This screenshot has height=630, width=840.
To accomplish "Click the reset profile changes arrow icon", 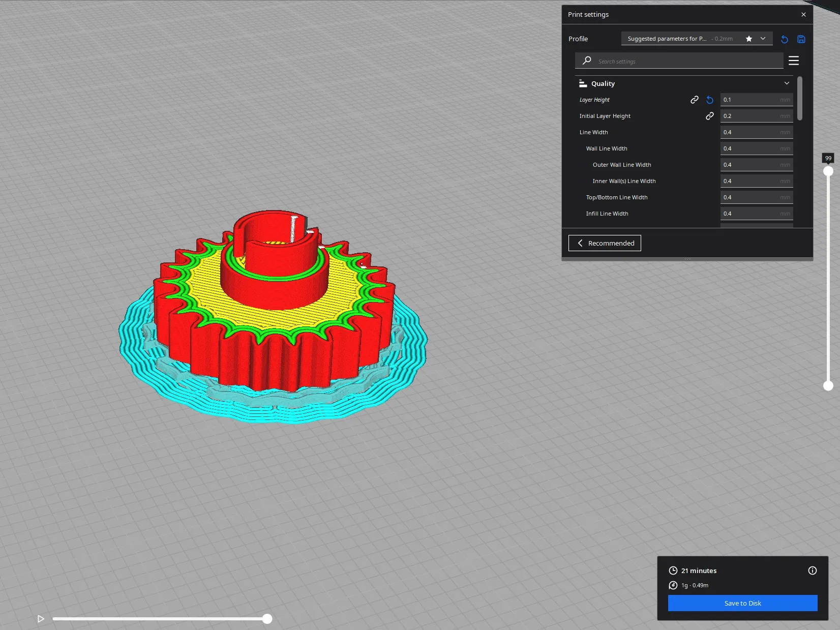I will [x=784, y=39].
